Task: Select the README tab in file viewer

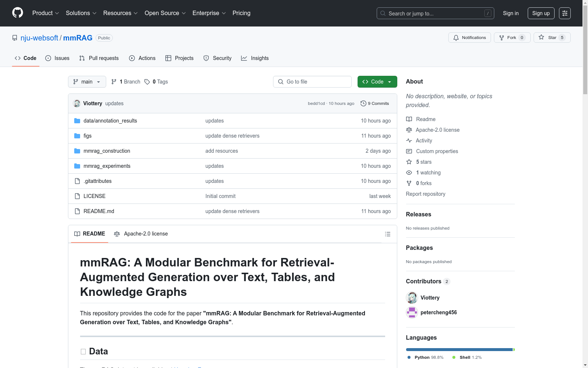Action: point(90,234)
